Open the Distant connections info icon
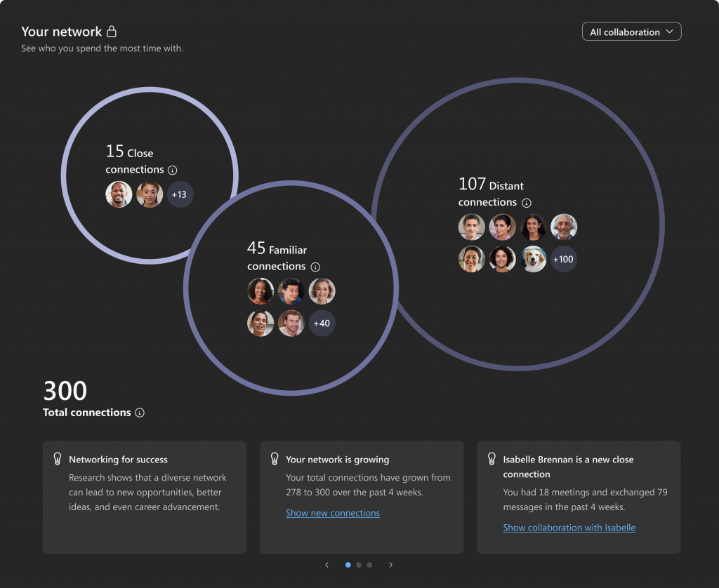The width and height of the screenshot is (719, 588). coord(527,203)
